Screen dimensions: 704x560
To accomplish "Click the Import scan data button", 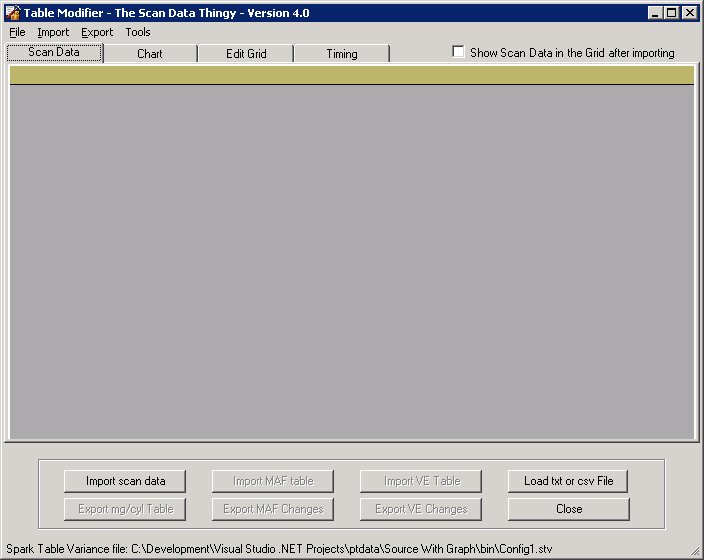I will [125, 481].
